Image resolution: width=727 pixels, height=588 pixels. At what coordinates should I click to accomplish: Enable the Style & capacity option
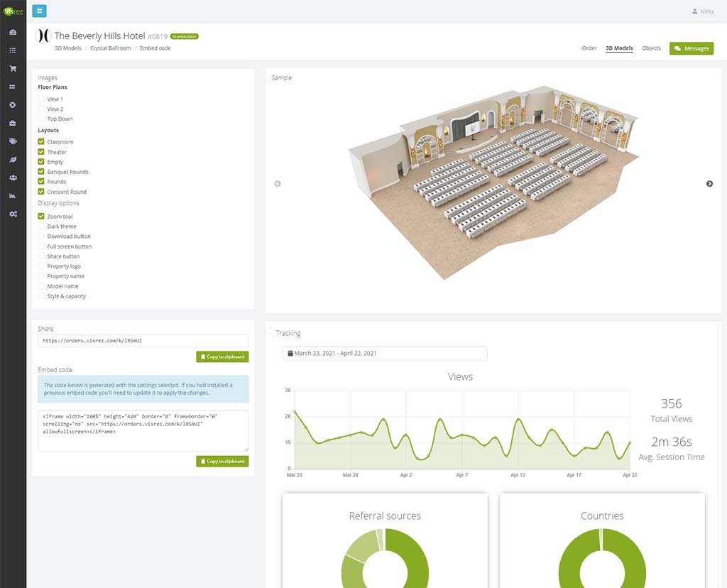(41, 296)
